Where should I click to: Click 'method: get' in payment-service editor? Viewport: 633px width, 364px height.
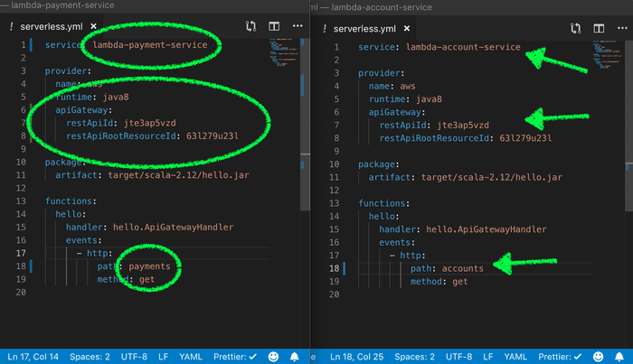pyautogui.click(x=126, y=279)
